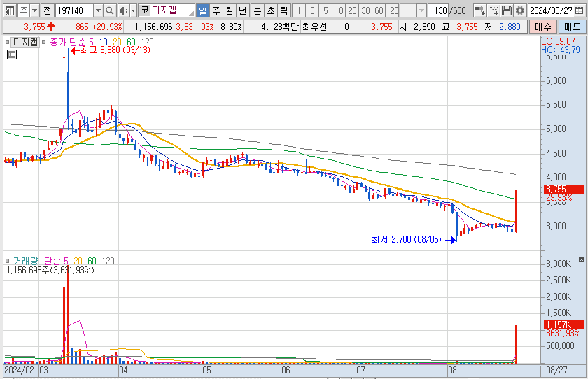
Task: Toggle the price chart collapse square beside 디지캡
Action: [x=7, y=42]
